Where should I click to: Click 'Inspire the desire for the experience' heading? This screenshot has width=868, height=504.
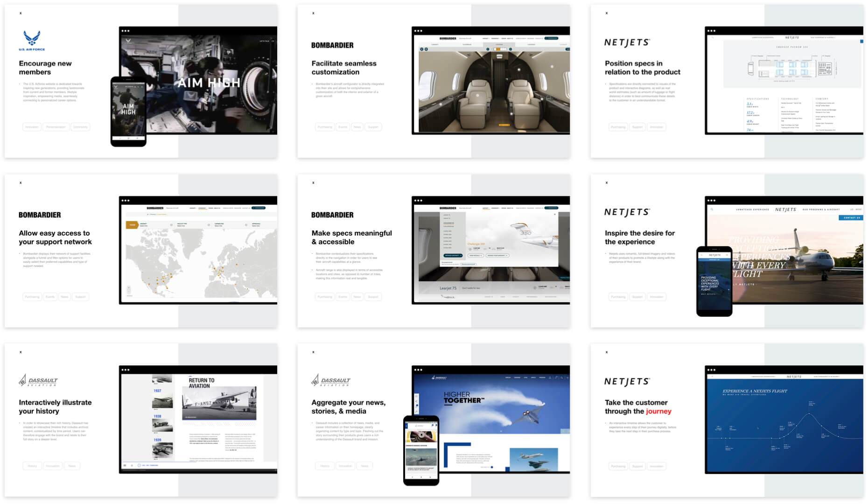[x=640, y=238]
